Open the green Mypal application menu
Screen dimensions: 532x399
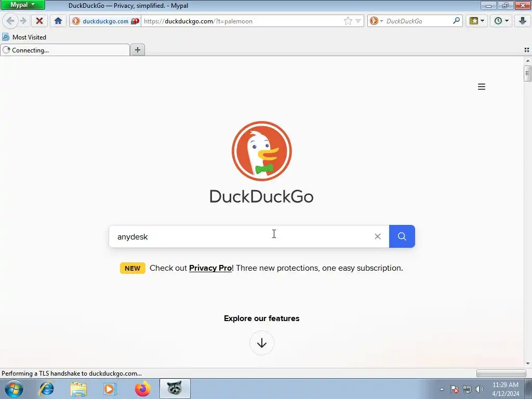(x=22, y=5)
